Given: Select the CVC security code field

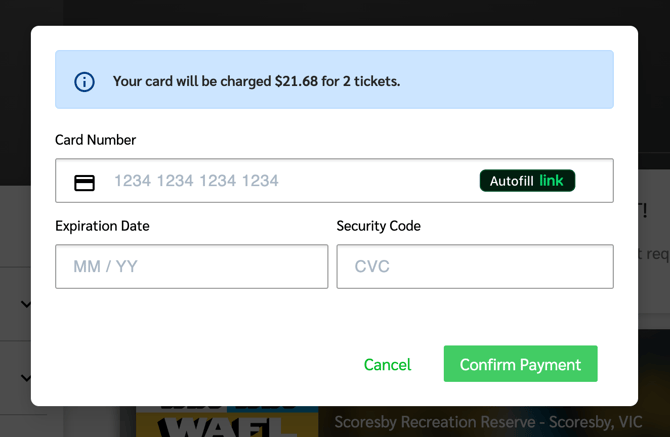Looking at the screenshot, I should tap(474, 267).
